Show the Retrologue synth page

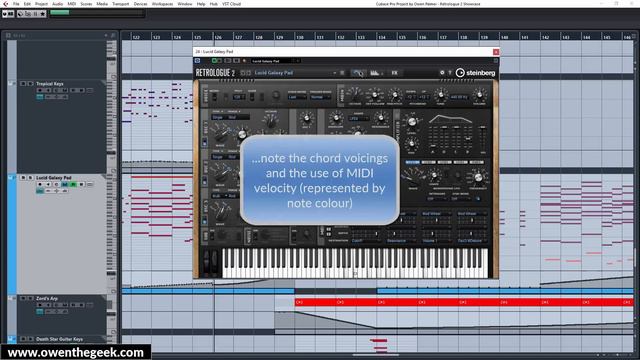[x=358, y=73]
